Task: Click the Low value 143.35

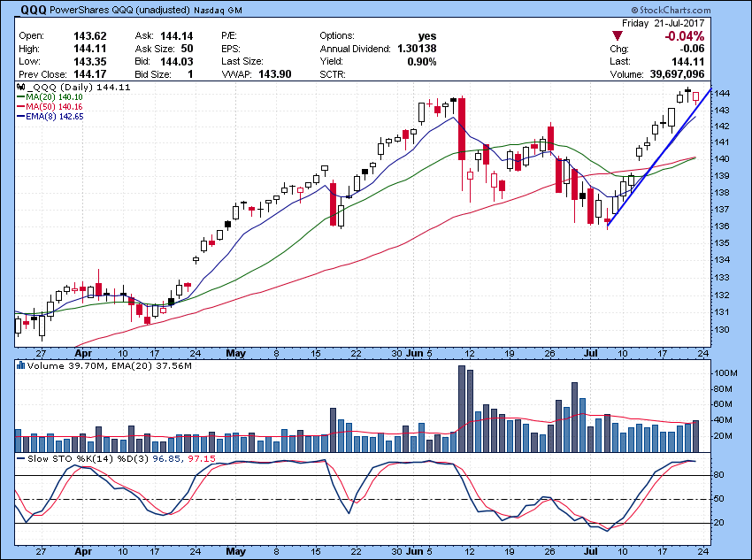Action: [90, 61]
